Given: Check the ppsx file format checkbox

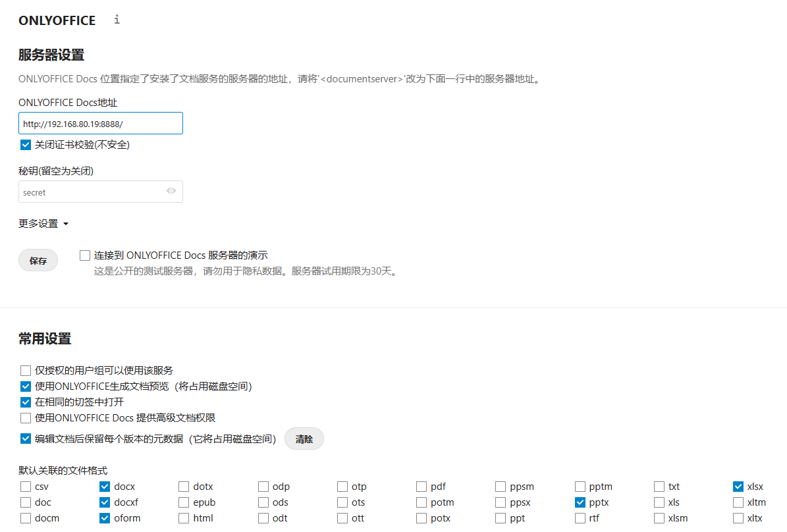Looking at the screenshot, I should pyautogui.click(x=501, y=502).
